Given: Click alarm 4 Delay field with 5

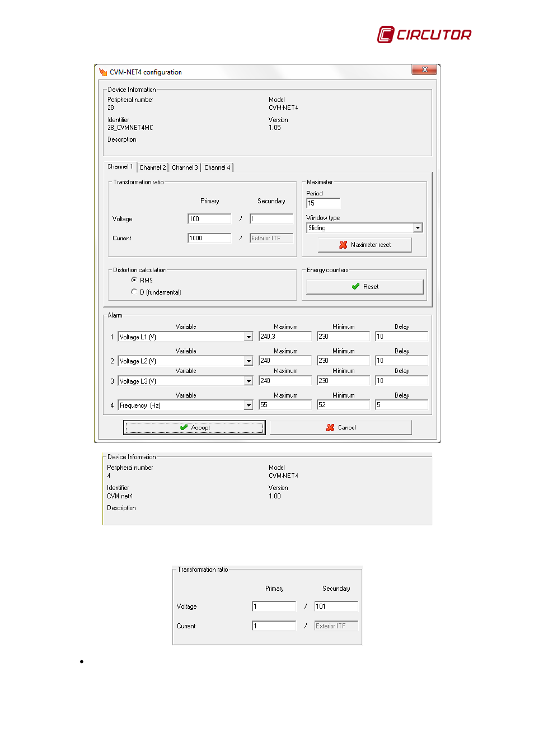Looking at the screenshot, I should click(x=401, y=405).
